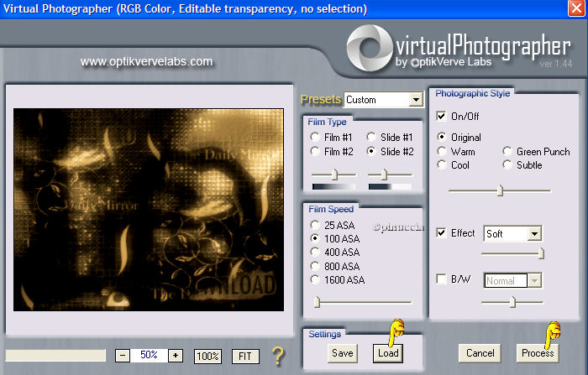The width and height of the screenshot is (588, 375).
Task: Click the Slide gradient tone bar
Action: [x=390, y=186]
